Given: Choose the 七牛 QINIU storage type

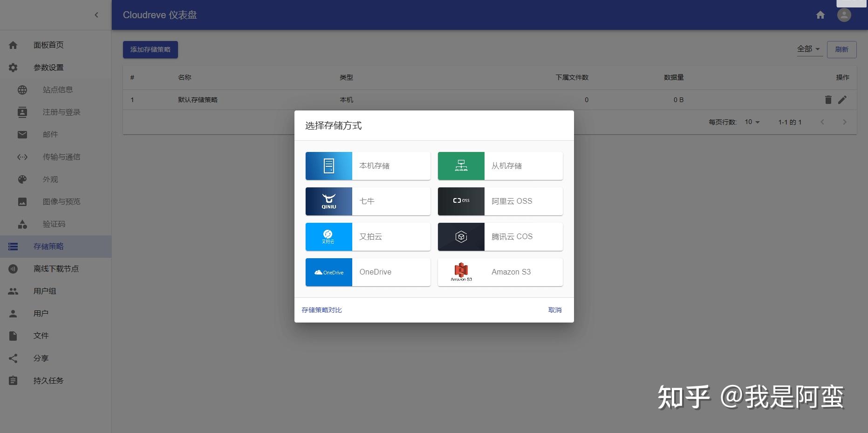Looking at the screenshot, I should [x=367, y=201].
